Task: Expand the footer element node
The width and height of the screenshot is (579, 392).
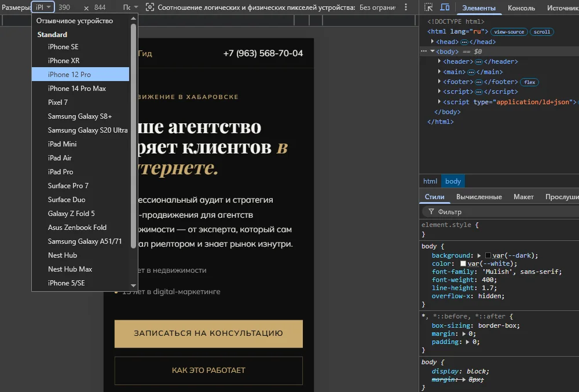Action: 439,81
